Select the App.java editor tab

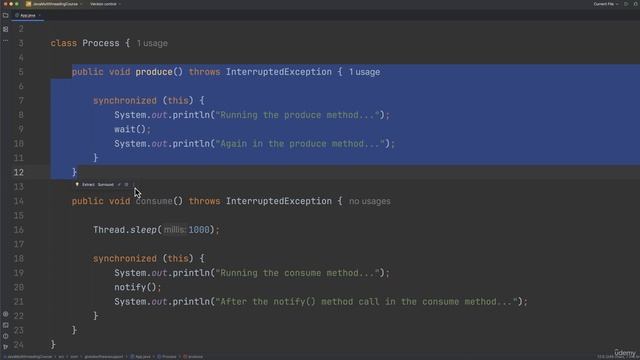point(27,16)
